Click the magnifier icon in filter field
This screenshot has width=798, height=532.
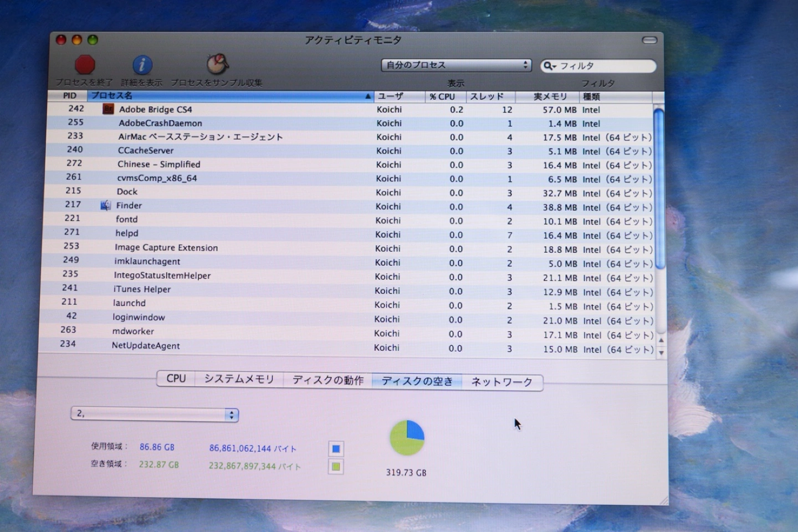(x=549, y=66)
